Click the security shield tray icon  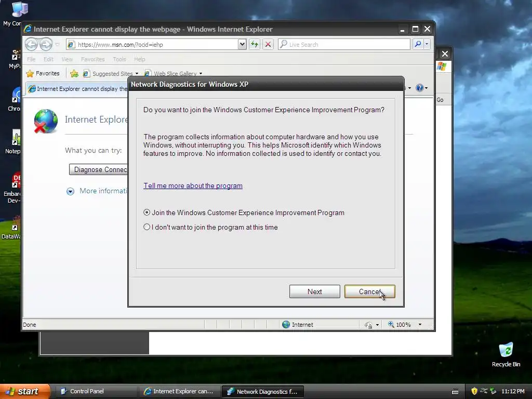click(x=474, y=391)
